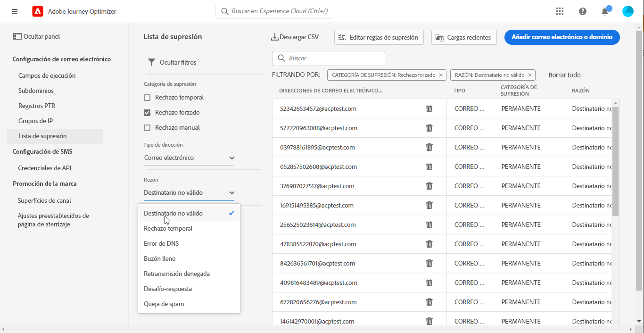Select Buzón lleno option
Image resolution: width=644 pixels, height=333 pixels.
point(189,258)
